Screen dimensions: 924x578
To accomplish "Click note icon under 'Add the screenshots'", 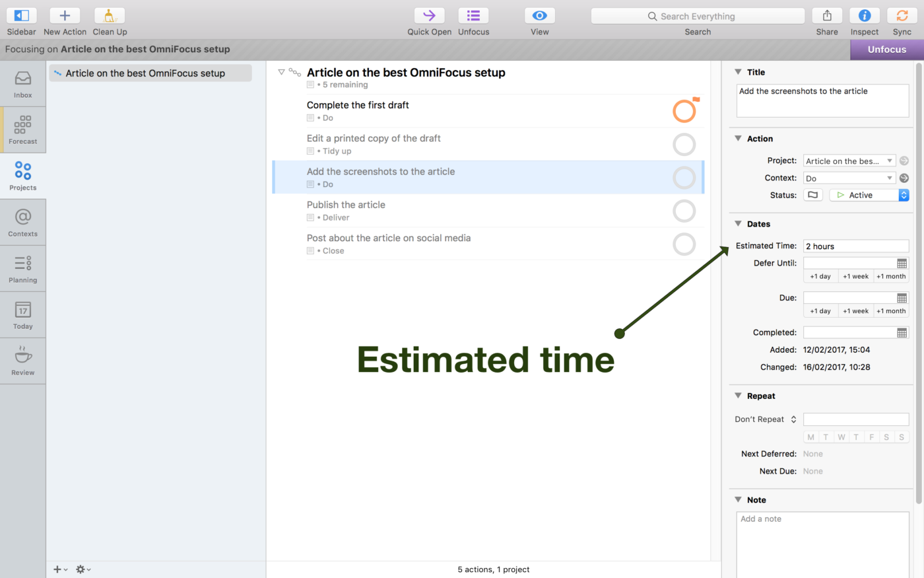I will [x=310, y=184].
